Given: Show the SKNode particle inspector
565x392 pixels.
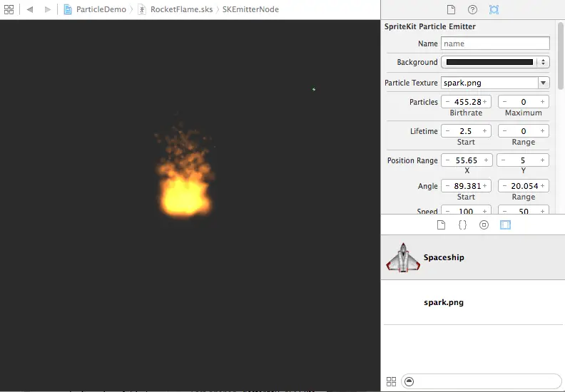Looking at the screenshot, I should [x=494, y=9].
